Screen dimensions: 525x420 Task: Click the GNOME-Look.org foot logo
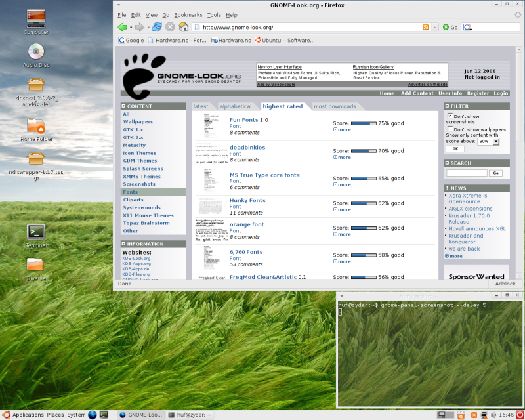click(144, 76)
